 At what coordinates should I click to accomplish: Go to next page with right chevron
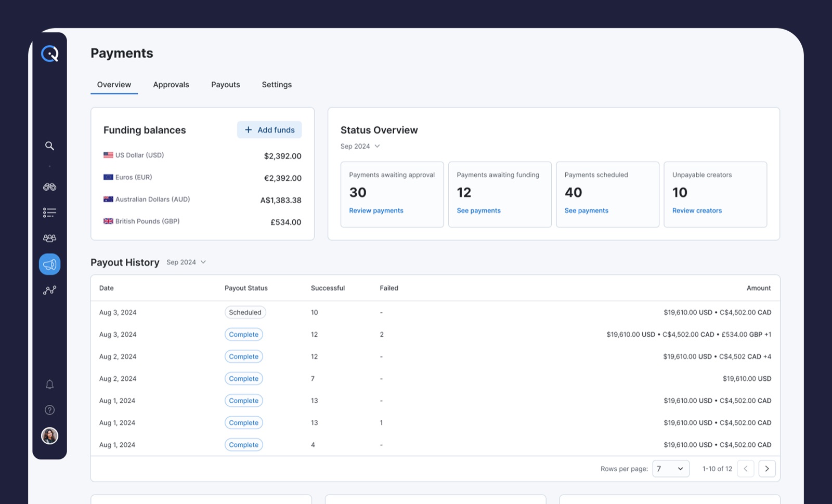767,468
